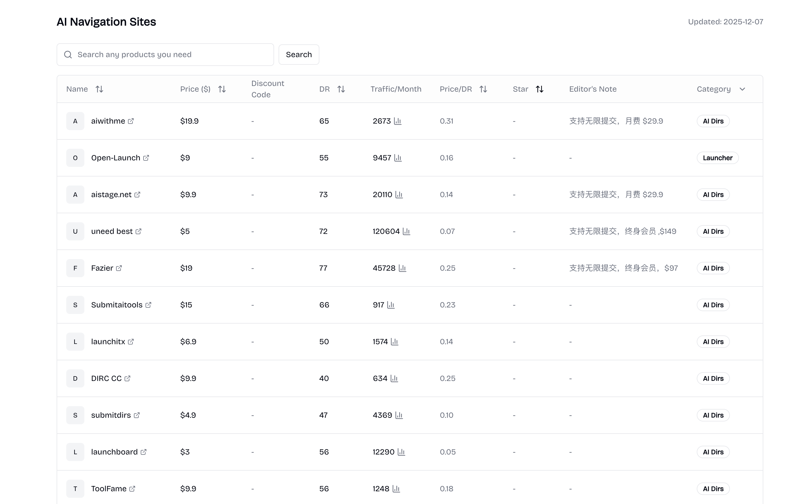The image size is (812, 504).
Task: Open traffic chart for uneed best
Action: pyautogui.click(x=406, y=231)
